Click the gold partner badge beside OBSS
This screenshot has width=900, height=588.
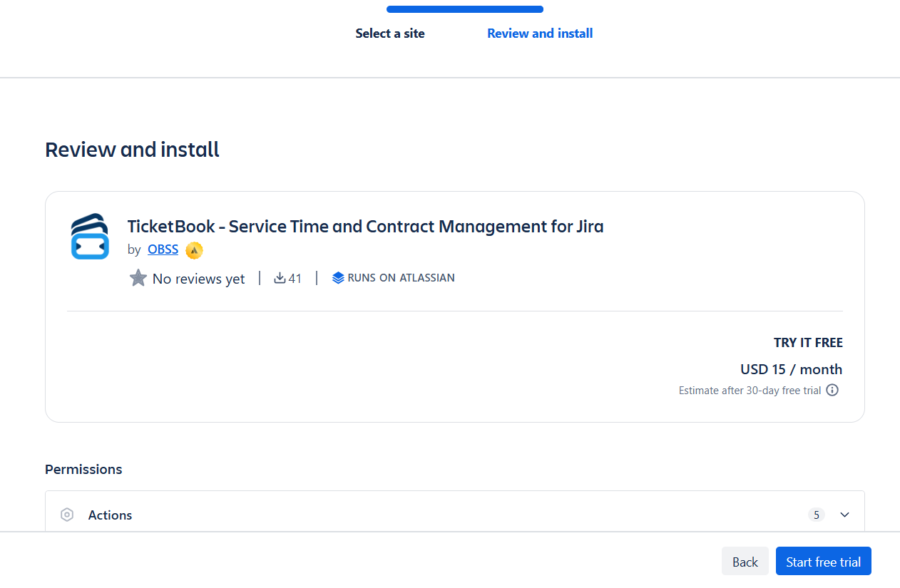pos(194,250)
